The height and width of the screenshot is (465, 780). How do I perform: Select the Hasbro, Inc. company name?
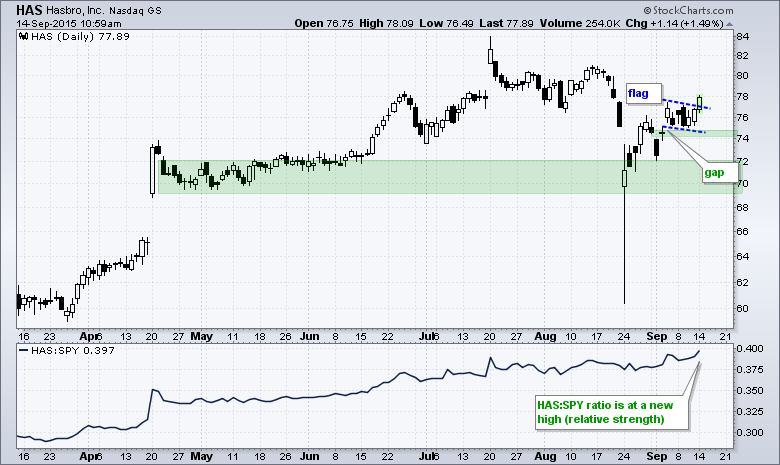coord(75,10)
